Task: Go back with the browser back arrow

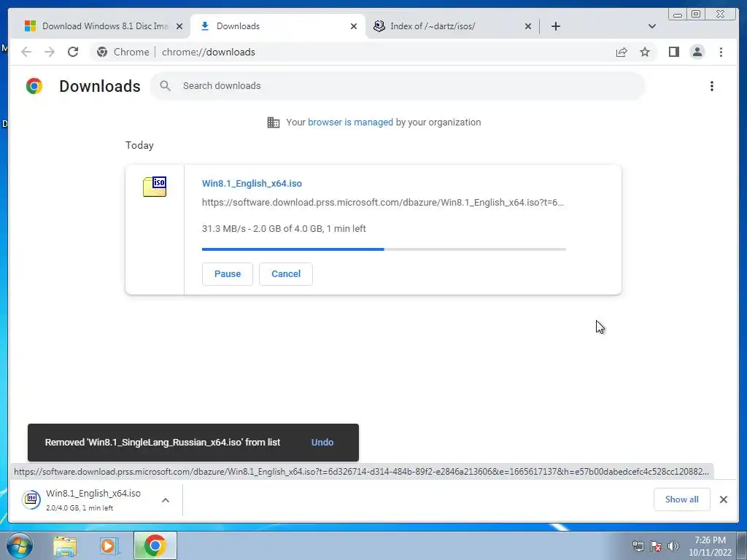Action: [x=26, y=52]
